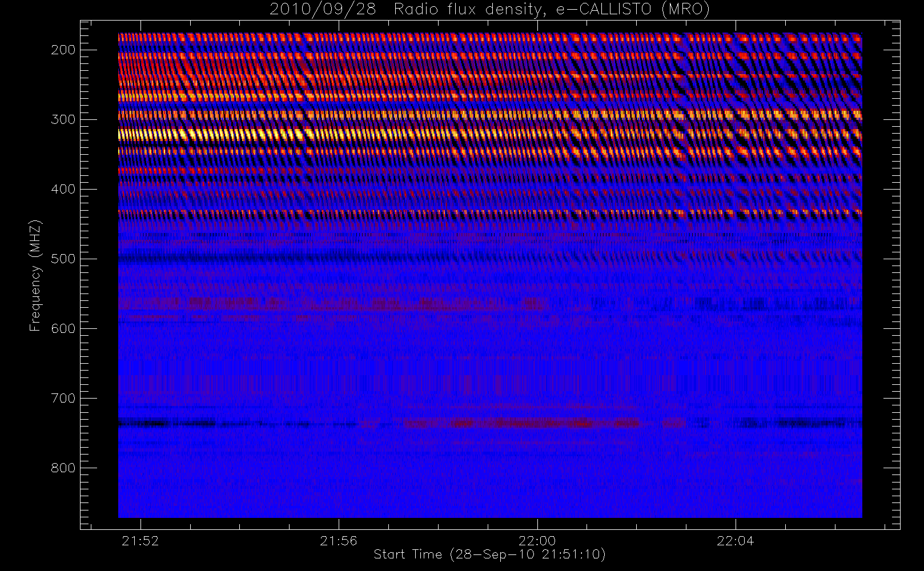Click the 800 frequency tick label
Screen dimensions: 924x571
pos(63,468)
